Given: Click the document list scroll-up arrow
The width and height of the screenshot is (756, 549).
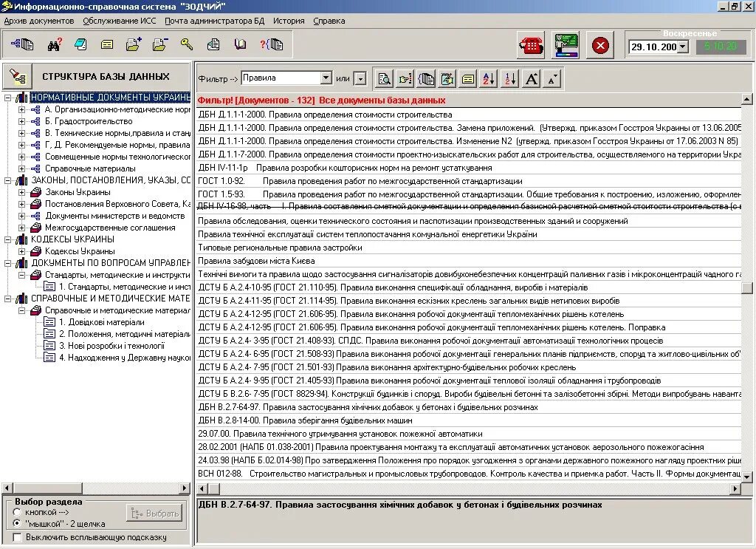Looking at the screenshot, I should point(747,100).
